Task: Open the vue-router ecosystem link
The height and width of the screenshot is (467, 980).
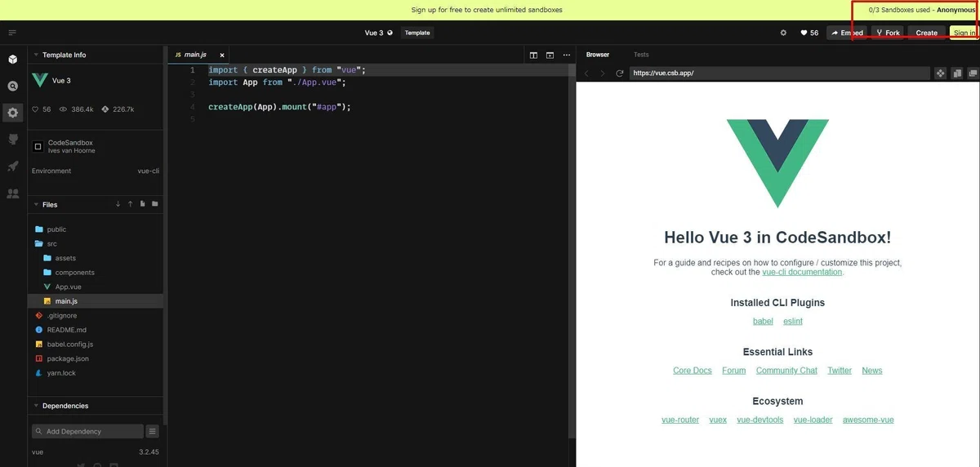Action: [680, 420]
